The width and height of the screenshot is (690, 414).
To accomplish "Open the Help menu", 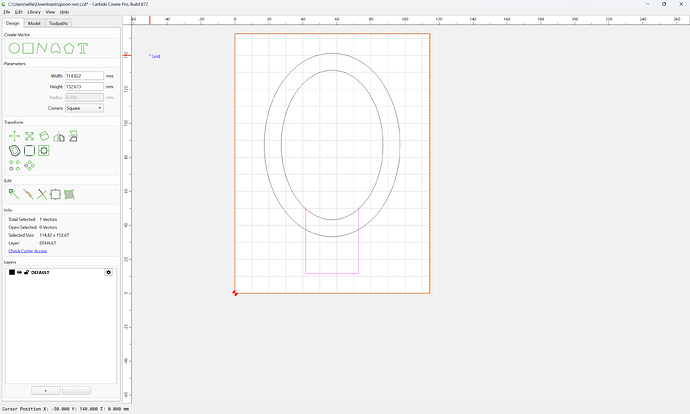I will pyautogui.click(x=64, y=12).
